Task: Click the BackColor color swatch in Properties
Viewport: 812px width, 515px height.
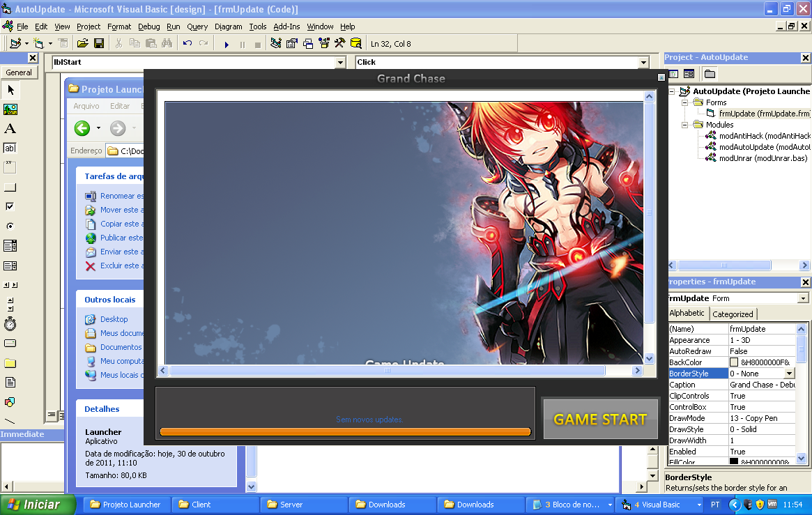Action: pos(734,362)
